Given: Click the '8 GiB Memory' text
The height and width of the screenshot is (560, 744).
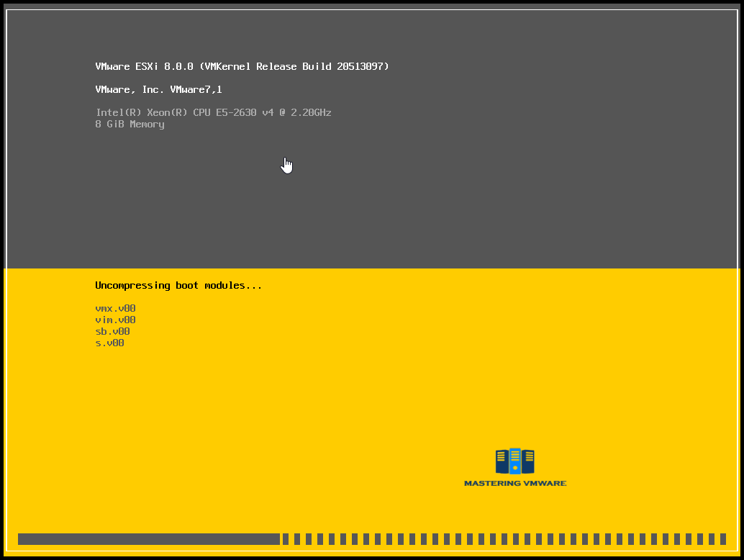Looking at the screenshot, I should click(130, 125).
